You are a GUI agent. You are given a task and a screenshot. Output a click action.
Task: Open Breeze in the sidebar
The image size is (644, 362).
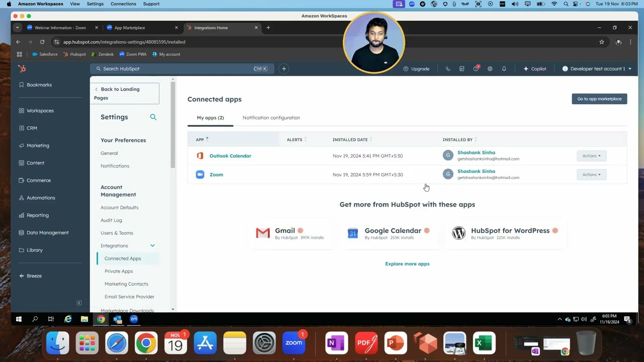tap(30, 276)
